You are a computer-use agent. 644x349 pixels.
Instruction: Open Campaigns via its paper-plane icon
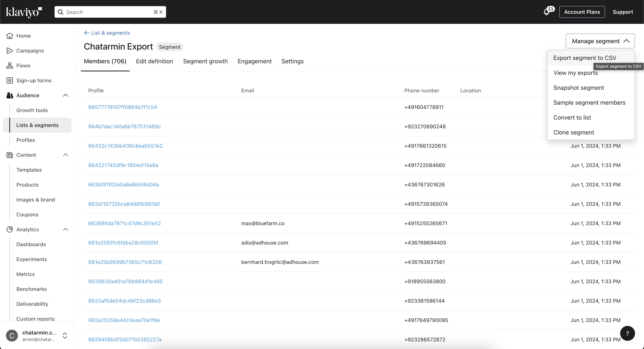pos(10,51)
